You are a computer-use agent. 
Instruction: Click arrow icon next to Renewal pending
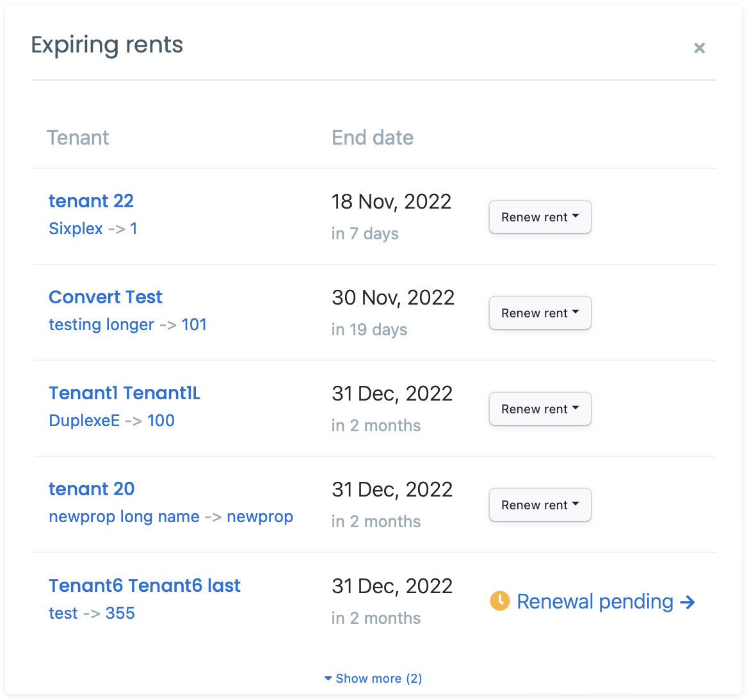(688, 601)
